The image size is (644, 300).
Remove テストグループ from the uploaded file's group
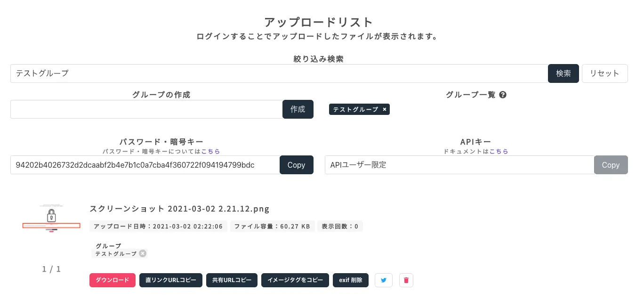tap(143, 253)
